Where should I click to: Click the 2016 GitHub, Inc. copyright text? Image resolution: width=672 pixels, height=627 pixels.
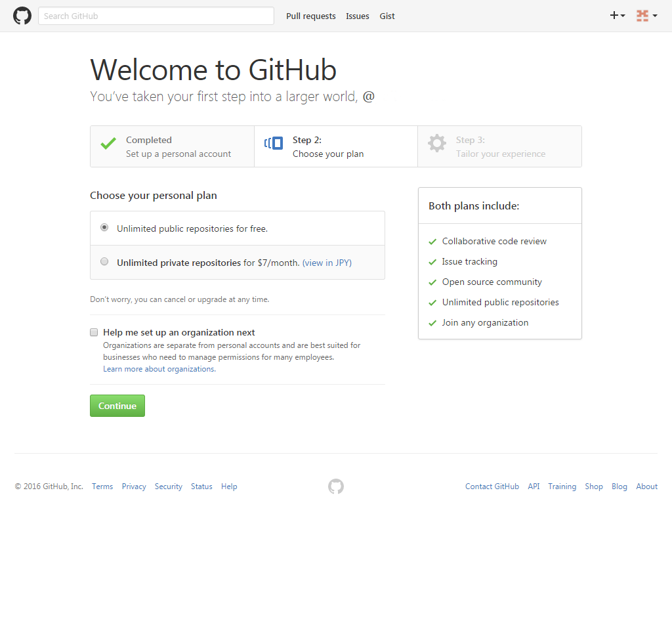coord(49,486)
